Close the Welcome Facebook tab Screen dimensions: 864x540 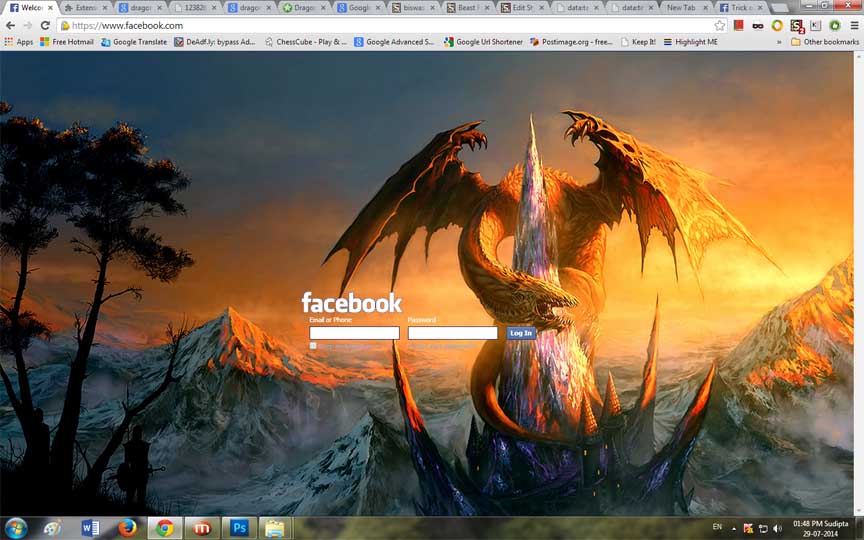point(50,8)
